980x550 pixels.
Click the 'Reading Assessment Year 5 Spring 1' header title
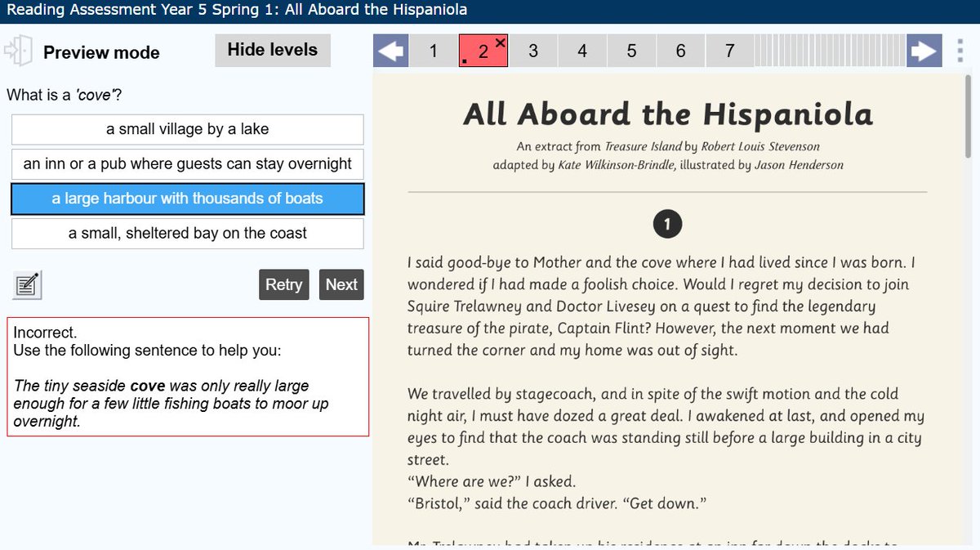coord(237,11)
